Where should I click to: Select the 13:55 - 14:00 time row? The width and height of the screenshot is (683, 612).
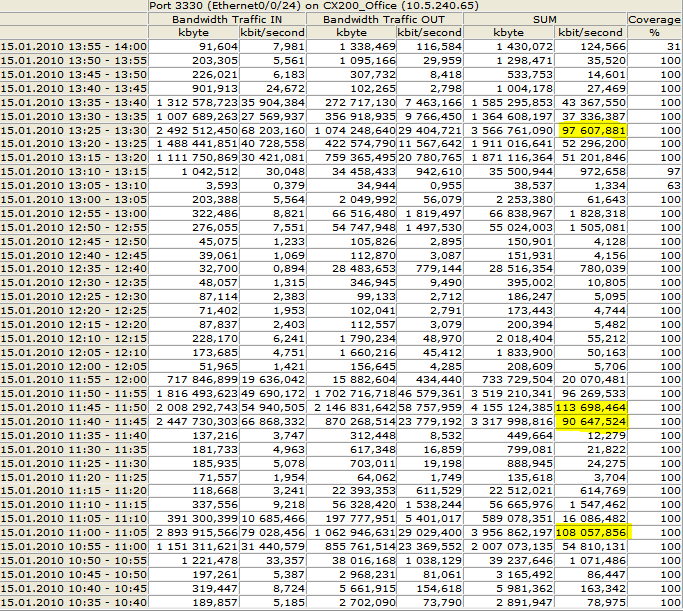74,46
